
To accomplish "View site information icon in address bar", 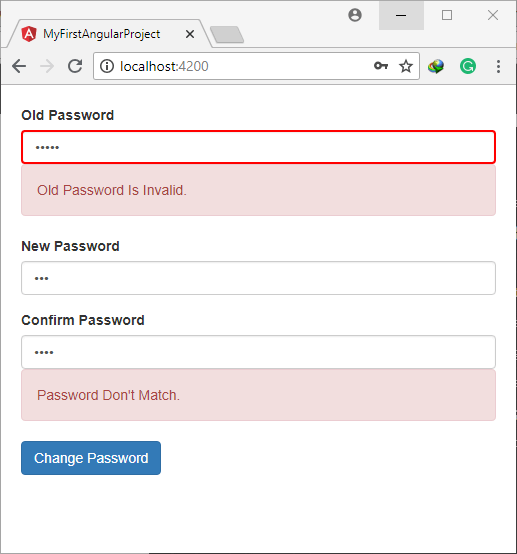I will pos(107,66).
